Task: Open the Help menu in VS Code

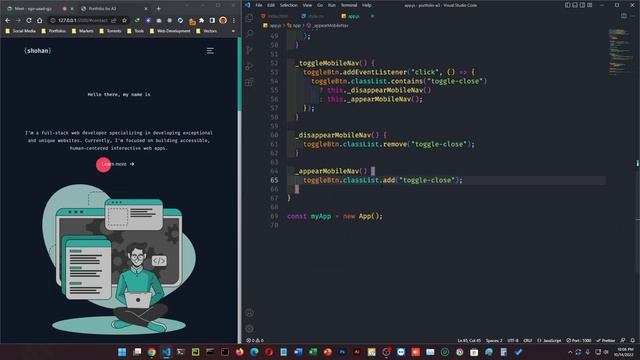Action: (x=367, y=5)
